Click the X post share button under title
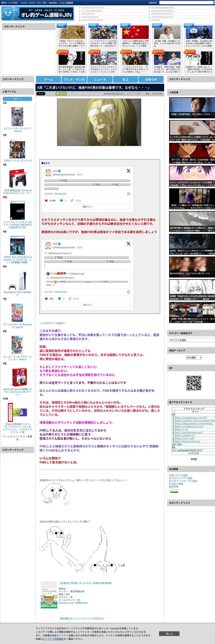The height and width of the screenshot is (644, 215). click(41, 93)
